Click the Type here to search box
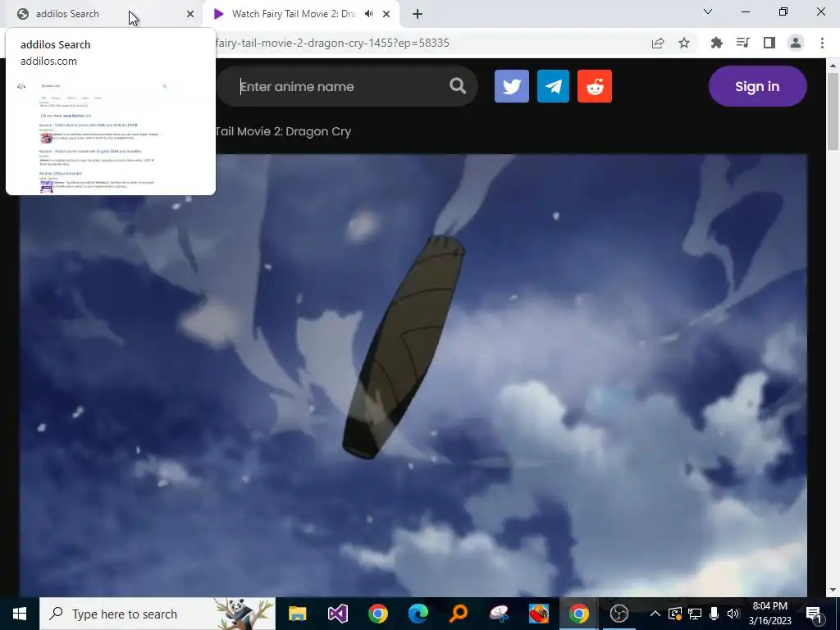840x630 pixels. [x=157, y=614]
